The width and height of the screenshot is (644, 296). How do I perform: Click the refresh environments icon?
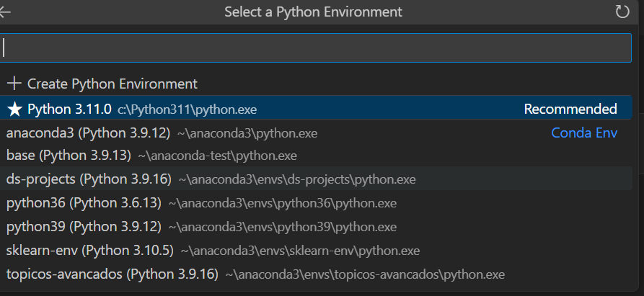click(622, 12)
